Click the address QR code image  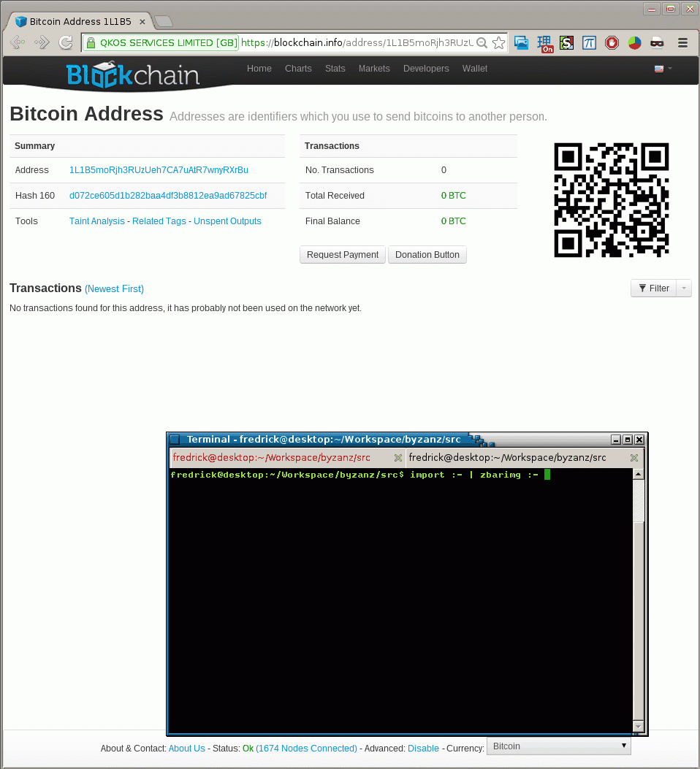[x=611, y=200]
